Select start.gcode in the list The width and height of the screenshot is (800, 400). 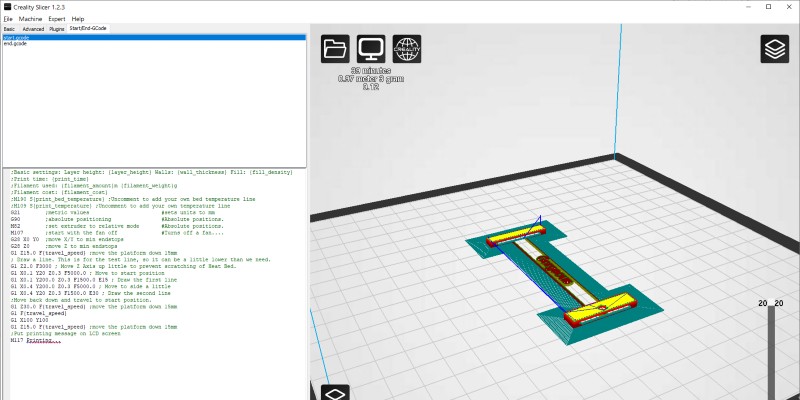[x=154, y=38]
